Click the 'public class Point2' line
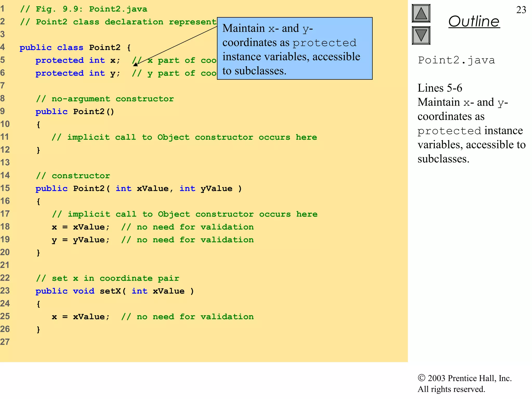The width and height of the screenshot is (532, 399). point(75,48)
